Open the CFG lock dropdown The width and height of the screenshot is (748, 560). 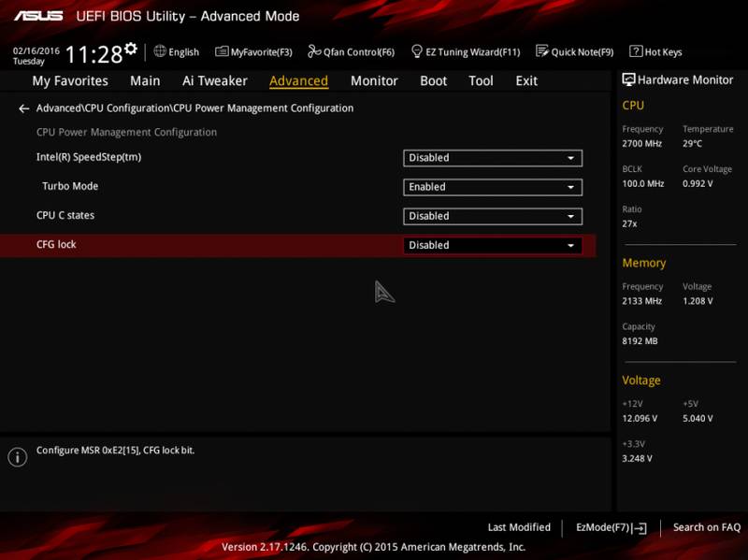click(x=493, y=245)
